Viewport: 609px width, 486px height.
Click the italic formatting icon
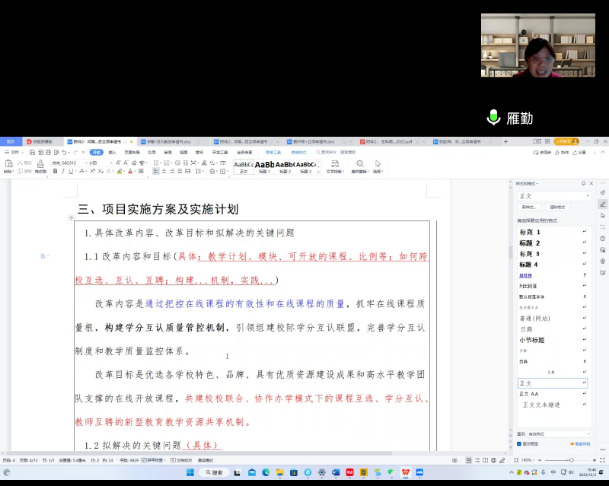pyautogui.click(x=64, y=171)
